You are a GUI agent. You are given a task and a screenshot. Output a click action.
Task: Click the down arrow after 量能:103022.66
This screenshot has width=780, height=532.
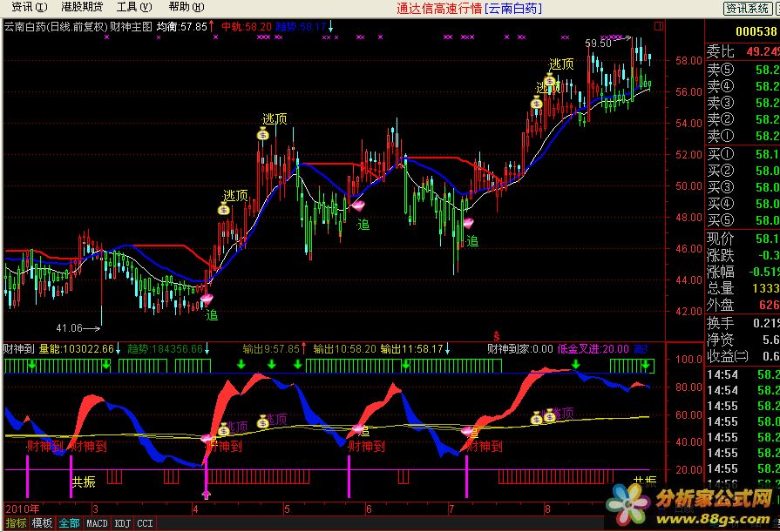[118, 349]
